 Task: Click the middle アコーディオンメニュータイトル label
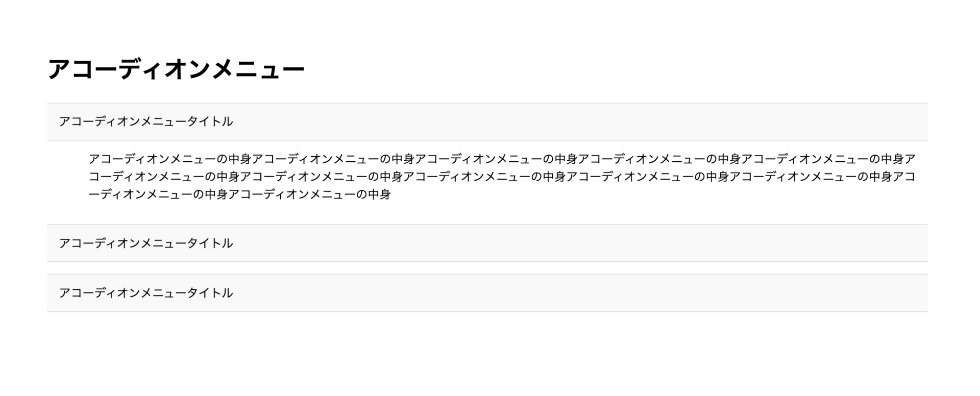pyautogui.click(x=146, y=243)
